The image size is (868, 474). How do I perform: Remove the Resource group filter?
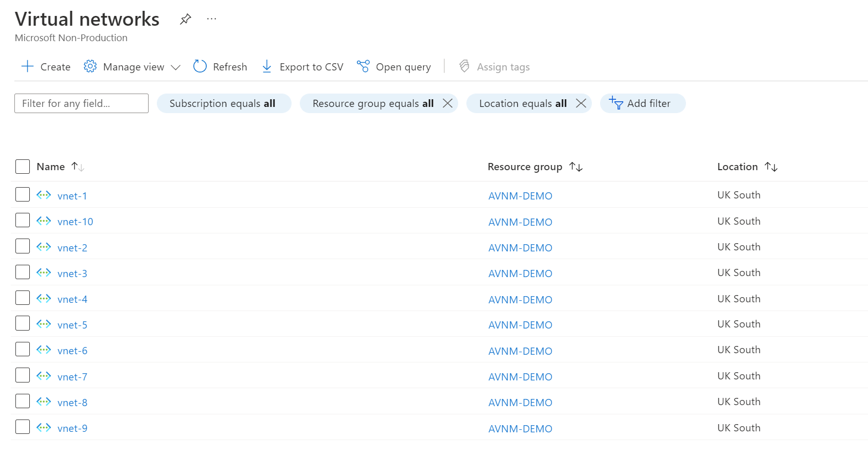pos(447,103)
